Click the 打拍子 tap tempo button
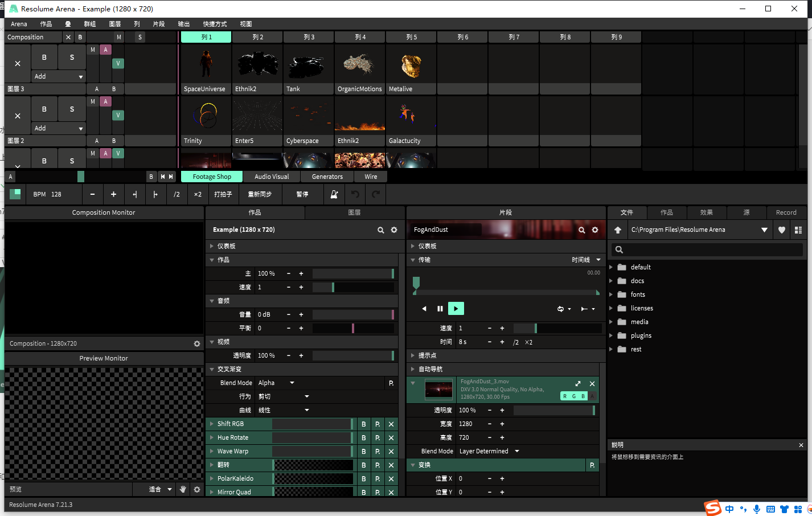 [x=223, y=194]
